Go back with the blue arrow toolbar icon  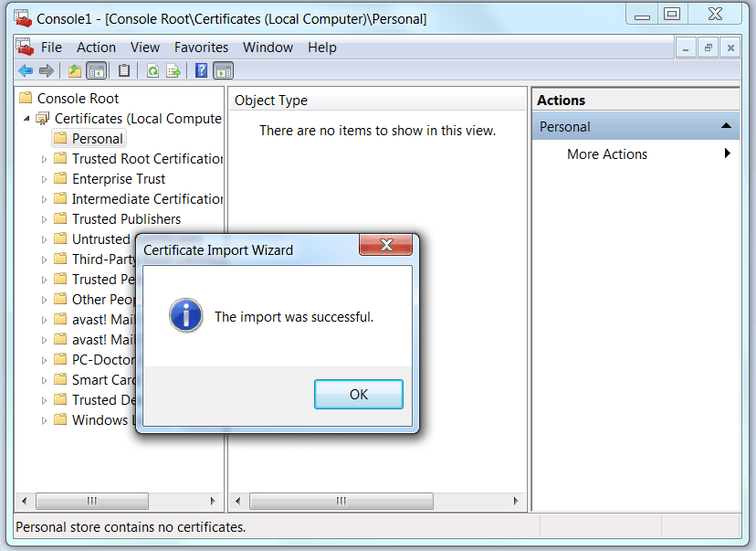pyautogui.click(x=25, y=71)
